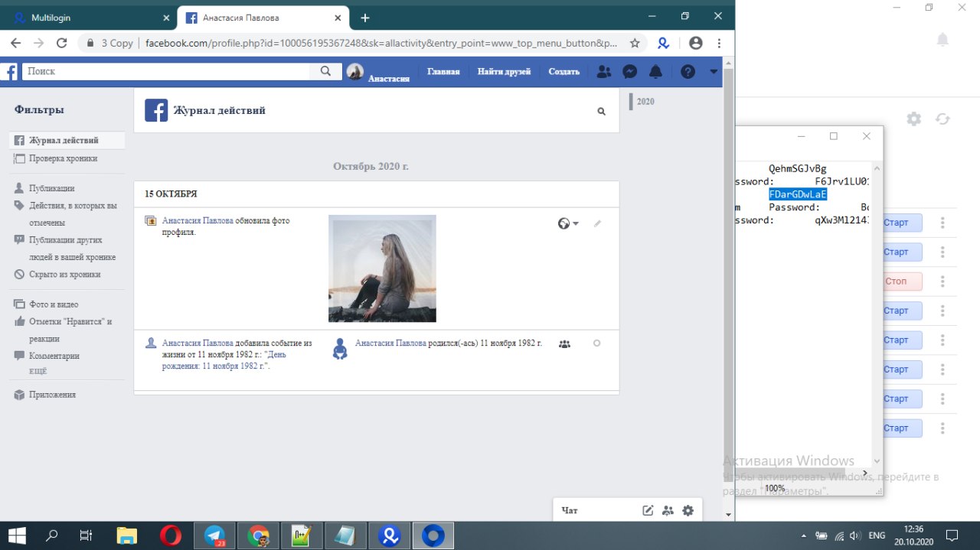Open the Friend requests icon in Facebook header

point(604,72)
